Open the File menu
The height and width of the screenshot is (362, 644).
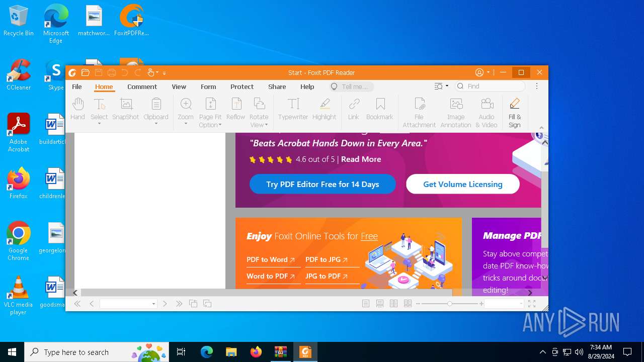pyautogui.click(x=77, y=86)
